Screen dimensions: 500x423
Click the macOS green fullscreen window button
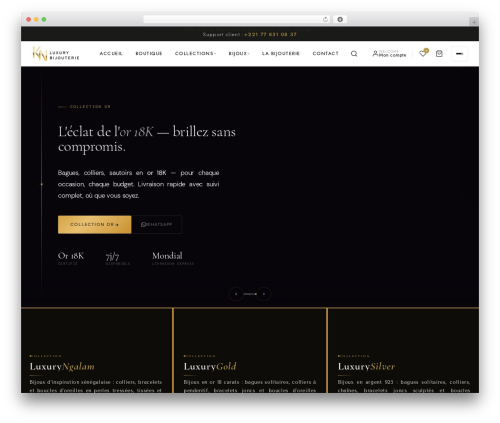coord(44,20)
